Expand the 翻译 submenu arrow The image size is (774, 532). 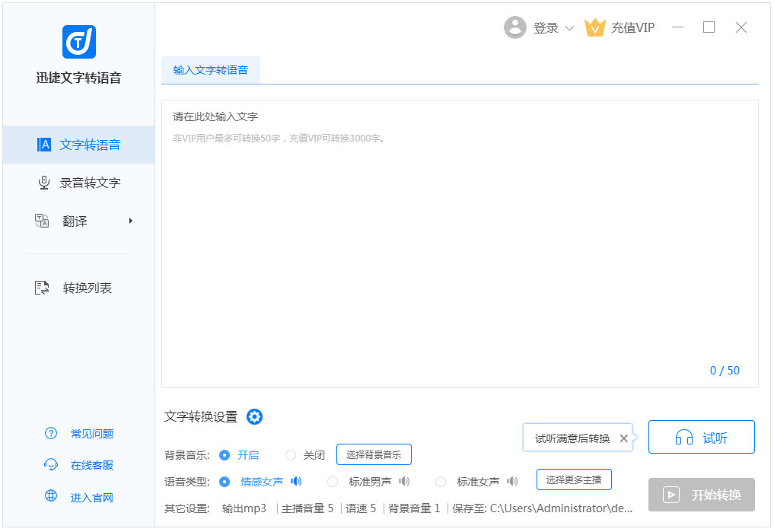129,221
